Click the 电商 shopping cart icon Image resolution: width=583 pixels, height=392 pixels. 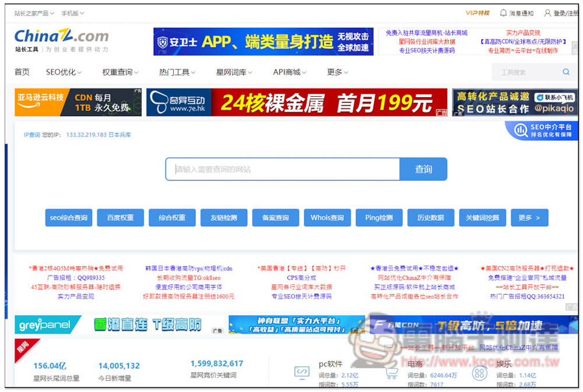click(391, 373)
